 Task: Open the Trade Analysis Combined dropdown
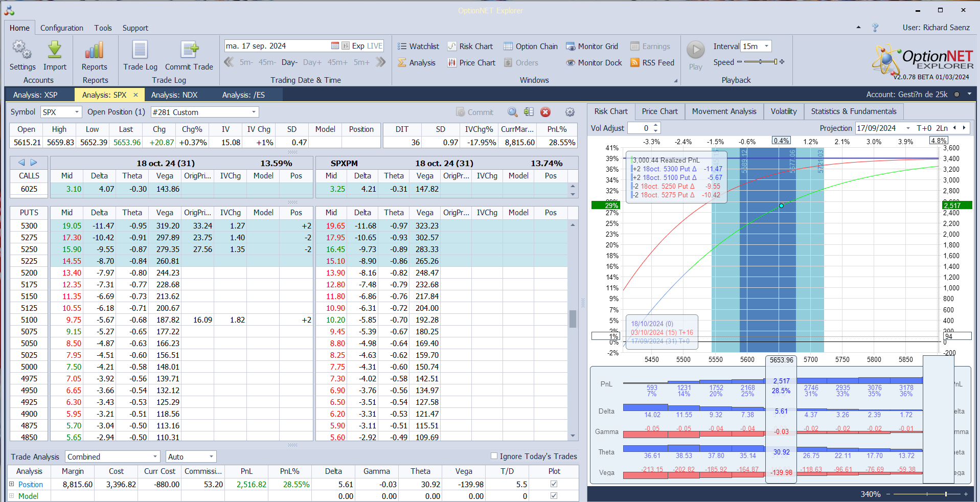point(155,457)
